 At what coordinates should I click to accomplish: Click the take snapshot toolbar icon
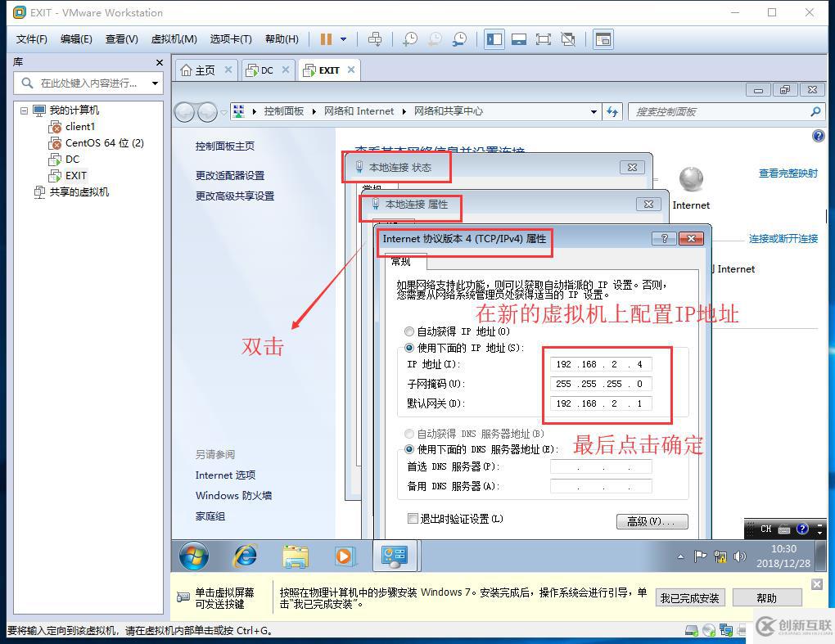(410, 38)
